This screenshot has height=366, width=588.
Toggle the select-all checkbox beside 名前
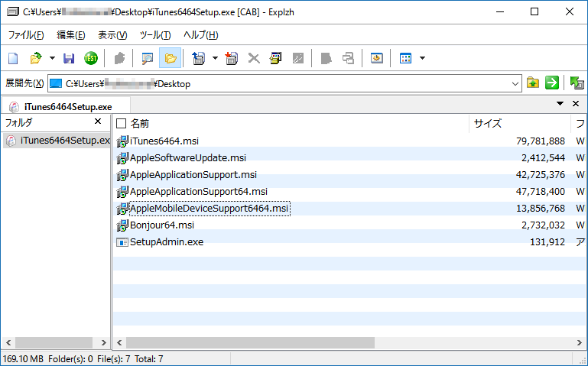point(121,123)
